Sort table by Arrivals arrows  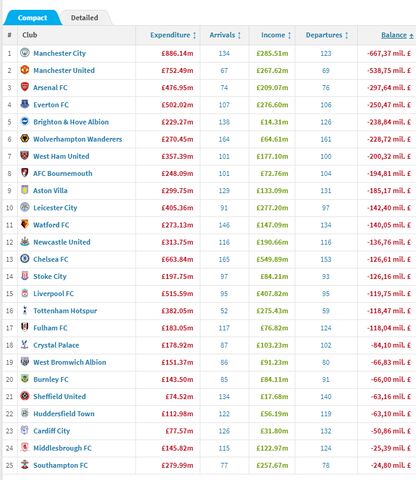coord(239,35)
